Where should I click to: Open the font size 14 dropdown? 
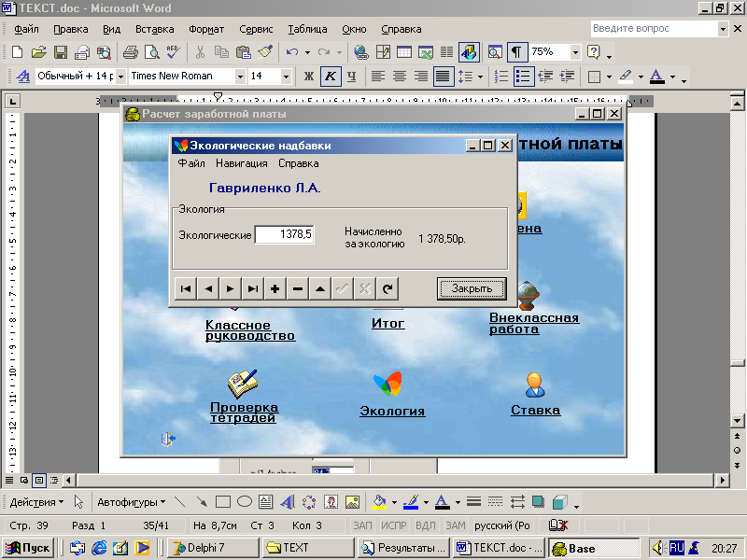[286, 77]
